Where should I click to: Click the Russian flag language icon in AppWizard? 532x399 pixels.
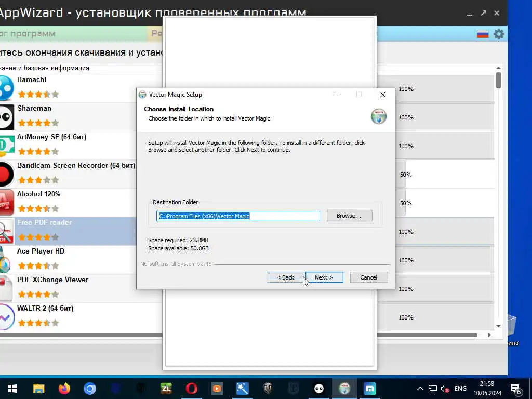[x=483, y=34]
